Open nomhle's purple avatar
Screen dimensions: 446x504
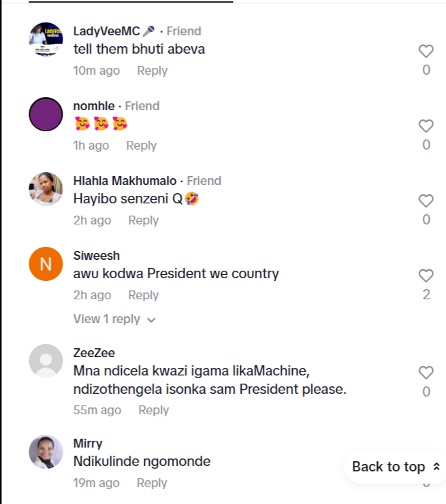coord(46,114)
